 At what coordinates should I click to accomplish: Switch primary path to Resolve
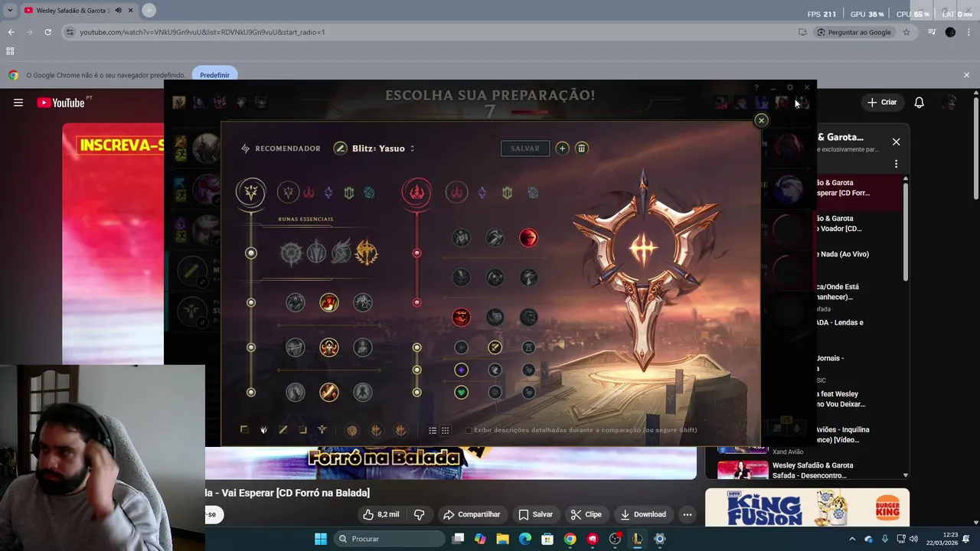pos(349,193)
